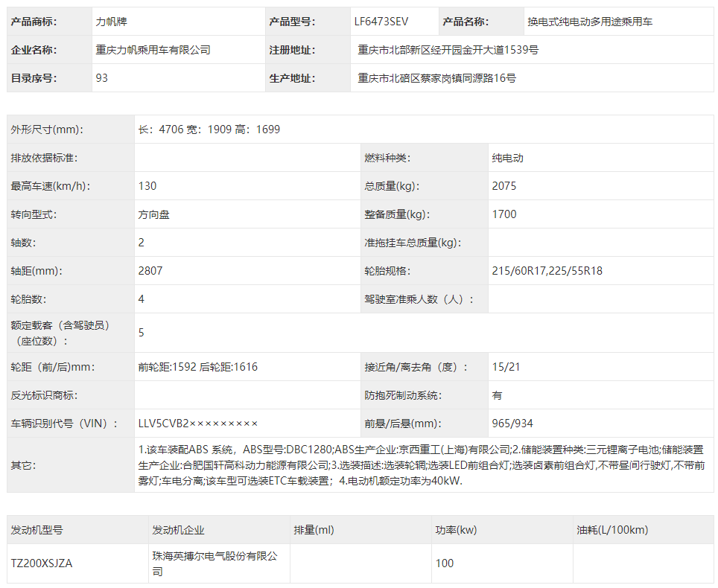Select total mass value 2075
This screenshot has height=588, width=718.
point(503,186)
